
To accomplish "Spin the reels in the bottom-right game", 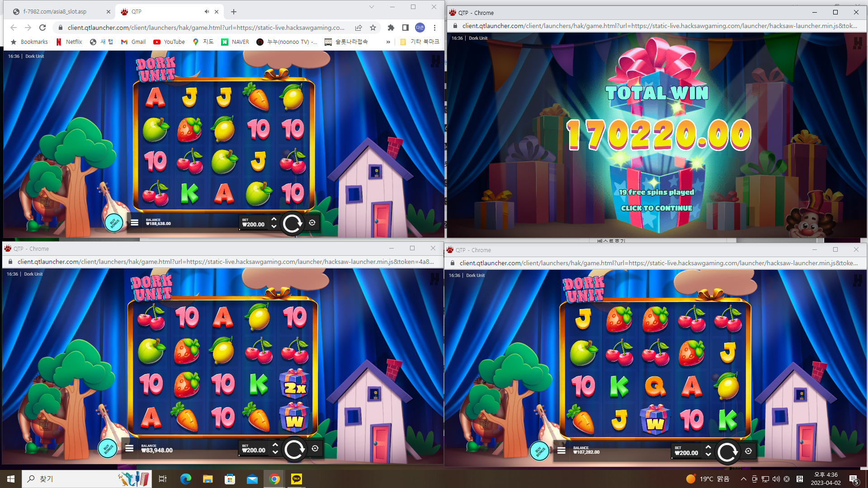I will [727, 452].
